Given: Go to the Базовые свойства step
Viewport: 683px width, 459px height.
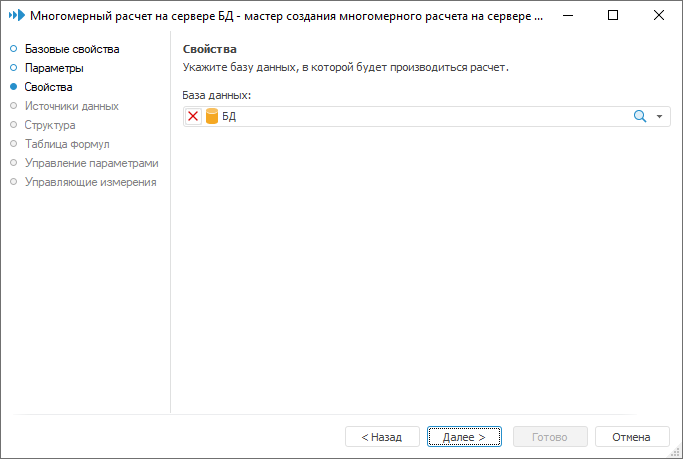Looking at the screenshot, I should (72, 49).
